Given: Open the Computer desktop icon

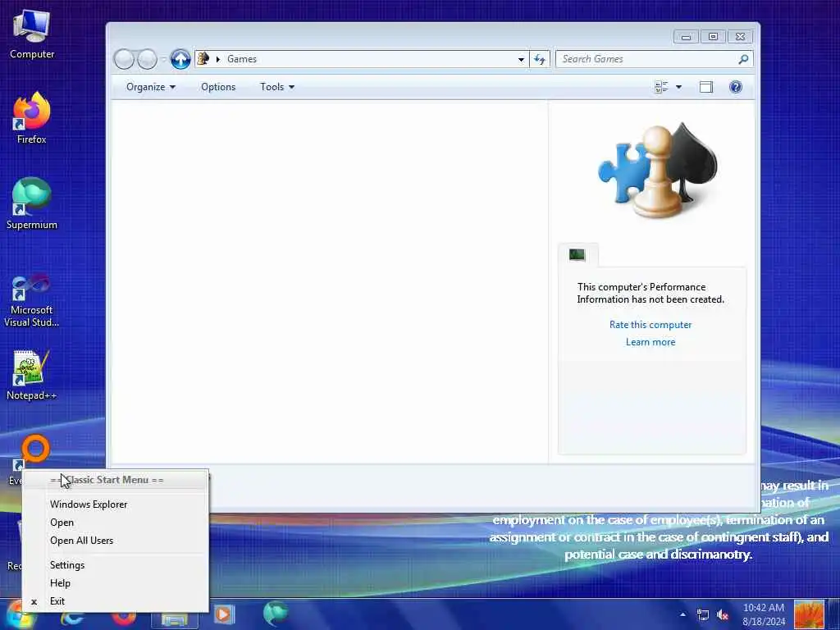Looking at the screenshot, I should pos(32,34).
